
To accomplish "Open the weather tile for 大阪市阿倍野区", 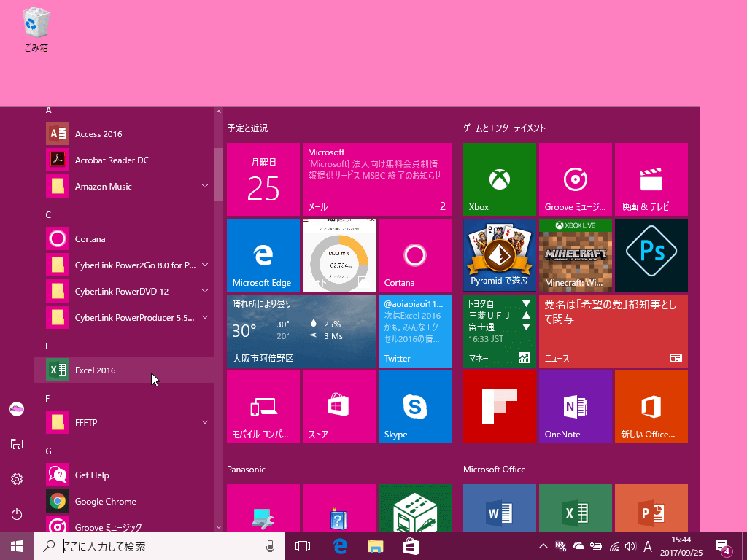I will coord(301,331).
